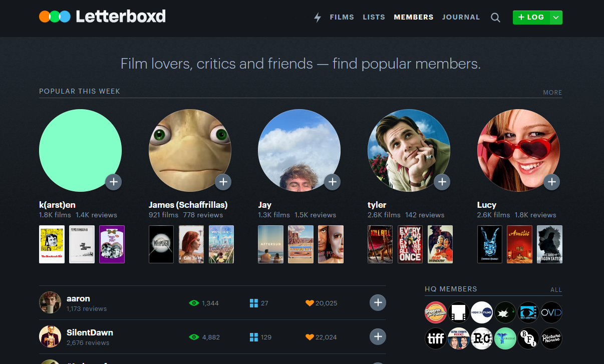Open k(arst)en's mint green avatar
This screenshot has height=364, width=604.
[80, 150]
